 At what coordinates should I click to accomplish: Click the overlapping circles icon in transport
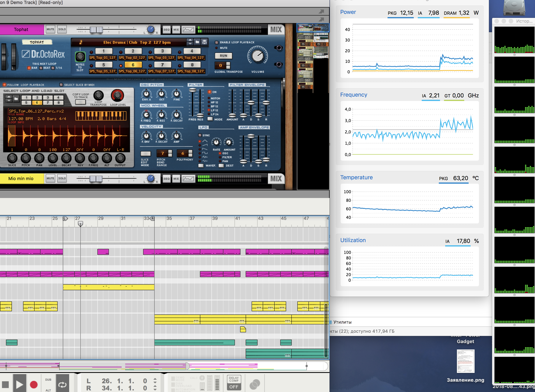(x=255, y=384)
